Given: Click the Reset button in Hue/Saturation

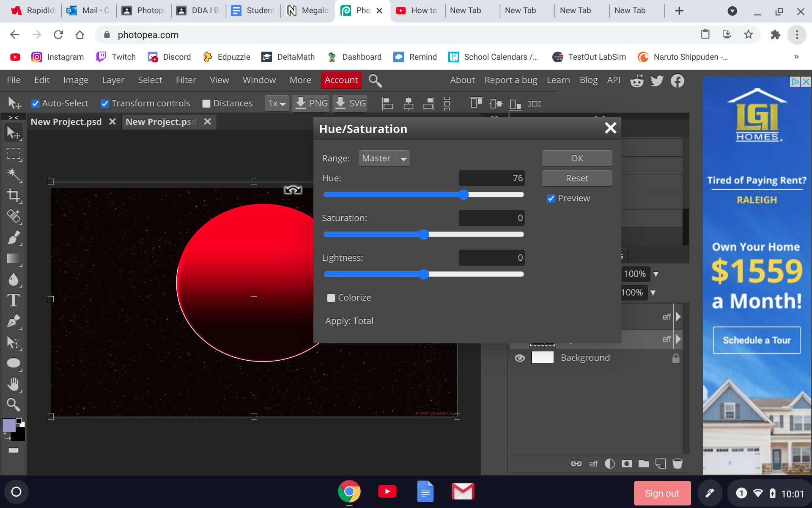Looking at the screenshot, I should pyautogui.click(x=576, y=178).
